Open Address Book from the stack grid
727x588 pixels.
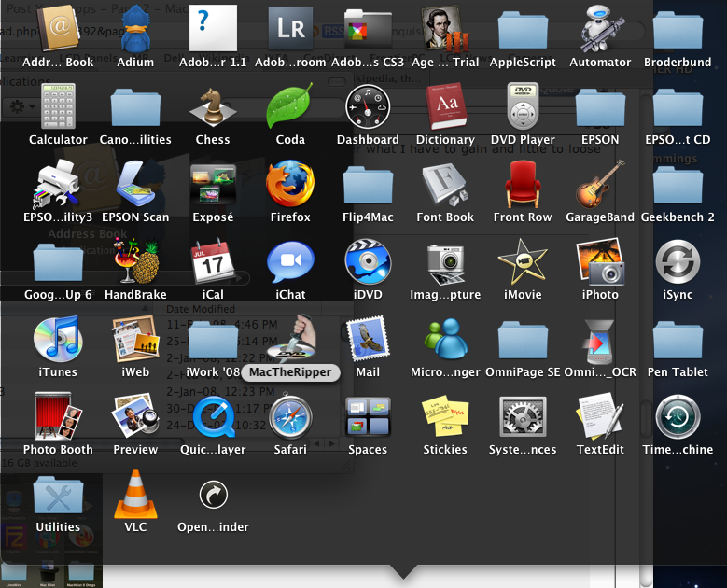58,29
